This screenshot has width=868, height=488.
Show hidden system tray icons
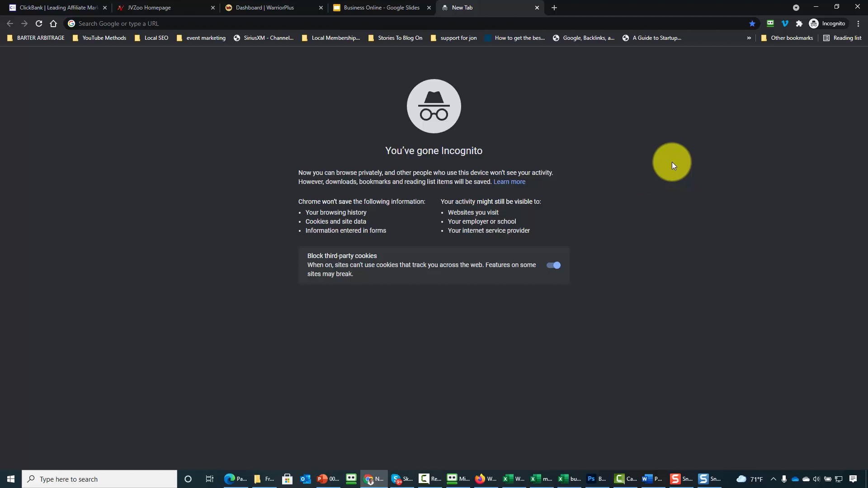click(x=773, y=479)
